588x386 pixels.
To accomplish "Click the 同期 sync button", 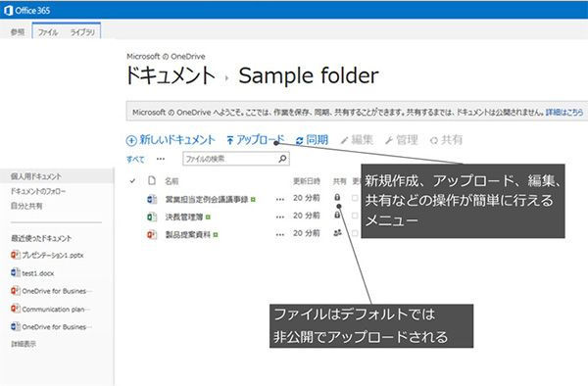I will pos(312,140).
